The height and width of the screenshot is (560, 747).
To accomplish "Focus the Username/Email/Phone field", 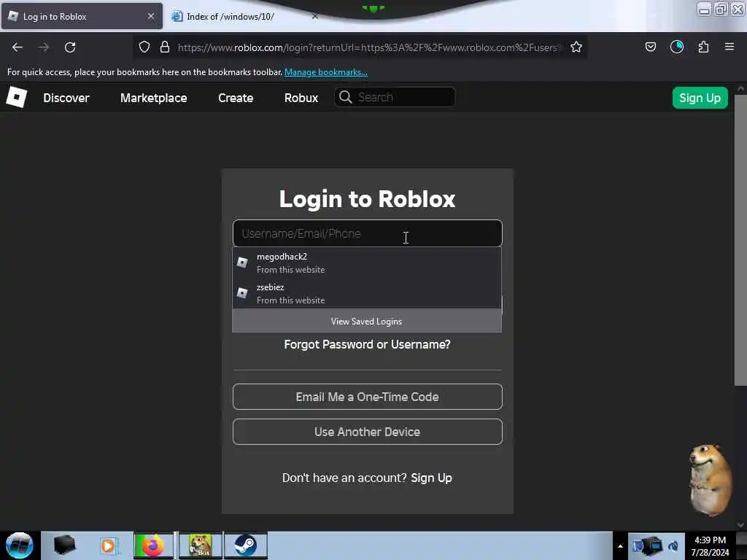I will click(368, 233).
